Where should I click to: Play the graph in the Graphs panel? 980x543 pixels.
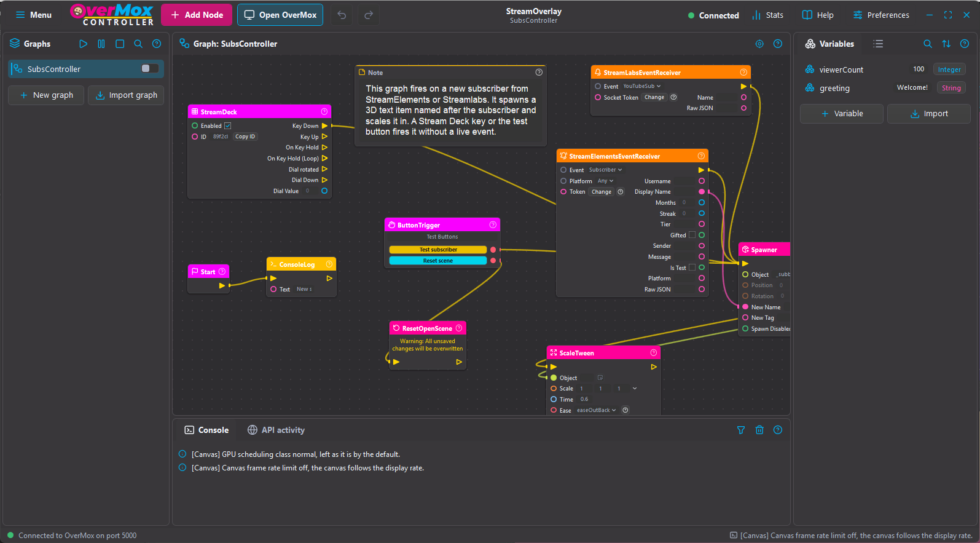[83, 44]
